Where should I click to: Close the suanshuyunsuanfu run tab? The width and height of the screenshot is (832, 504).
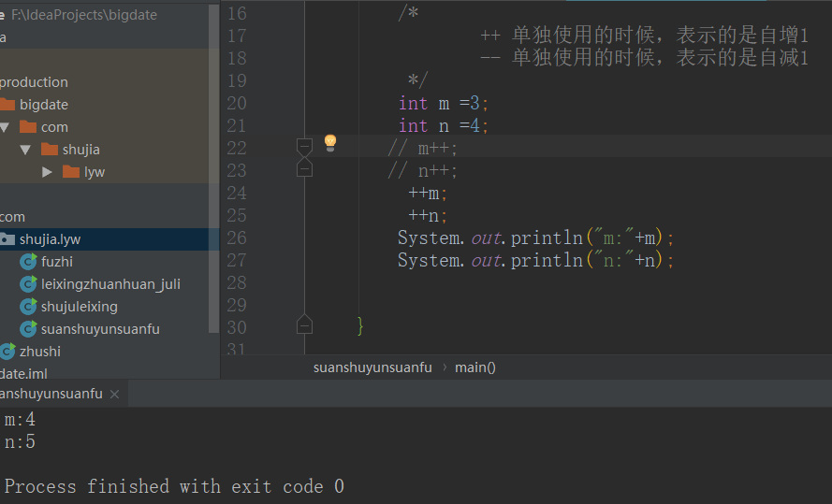114,395
